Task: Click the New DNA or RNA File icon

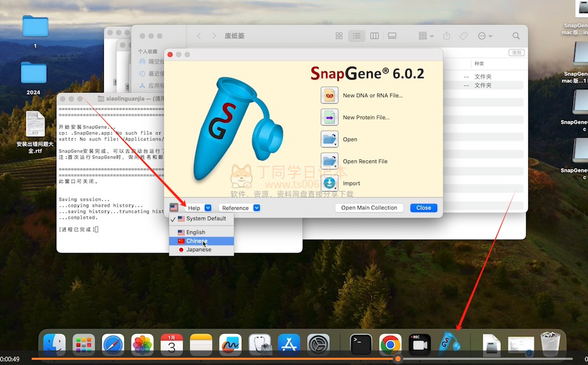Action: [330, 96]
